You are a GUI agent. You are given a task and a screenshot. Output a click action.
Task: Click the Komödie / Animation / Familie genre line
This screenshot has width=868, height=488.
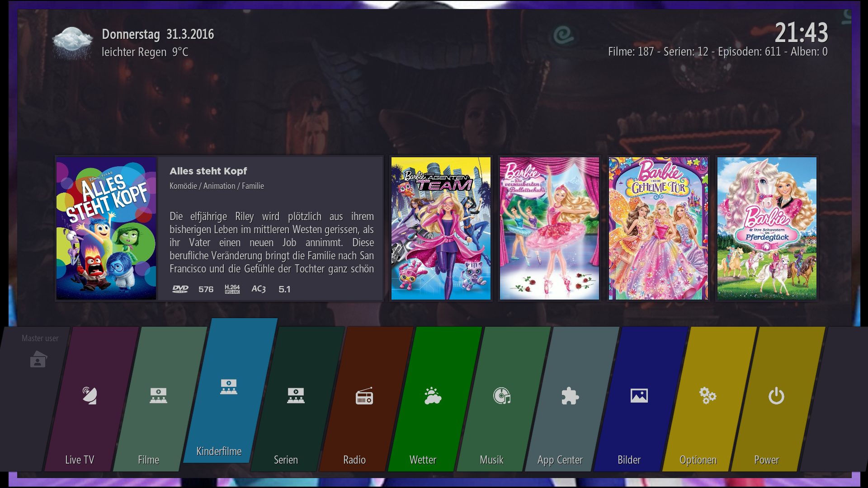(x=217, y=186)
